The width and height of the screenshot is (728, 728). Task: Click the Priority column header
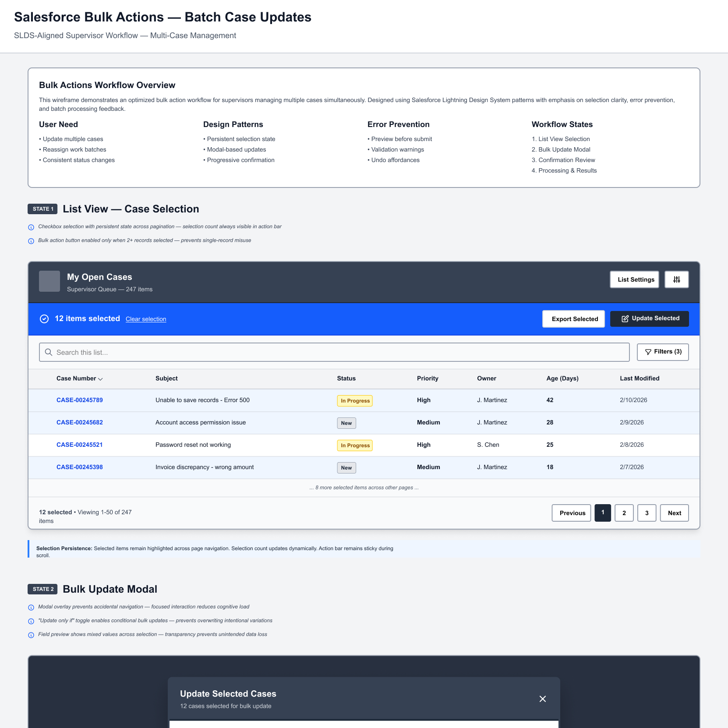pyautogui.click(x=428, y=378)
